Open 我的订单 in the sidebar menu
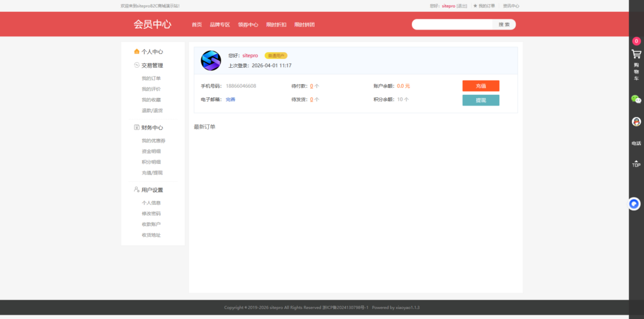 [151, 78]
